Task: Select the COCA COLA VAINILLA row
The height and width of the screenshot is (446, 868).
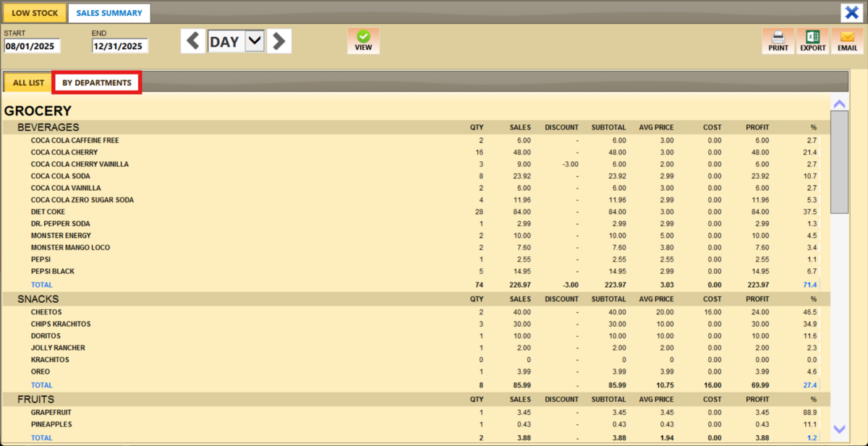Action: (x=66, y=188)
